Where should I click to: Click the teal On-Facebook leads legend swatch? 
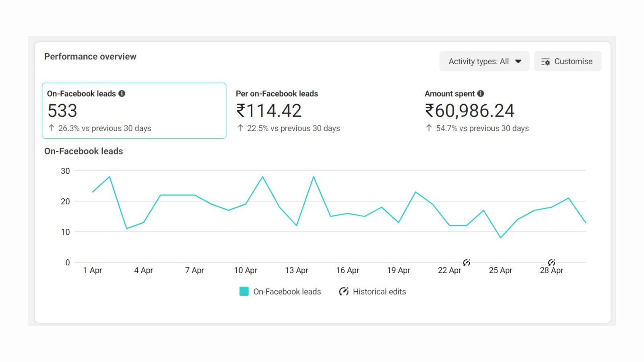coord(244,292)
